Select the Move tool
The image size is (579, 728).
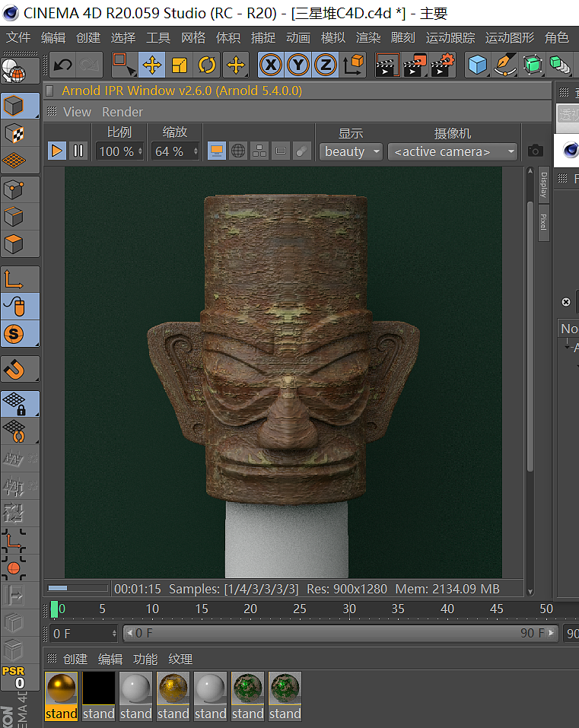[152, 65]
